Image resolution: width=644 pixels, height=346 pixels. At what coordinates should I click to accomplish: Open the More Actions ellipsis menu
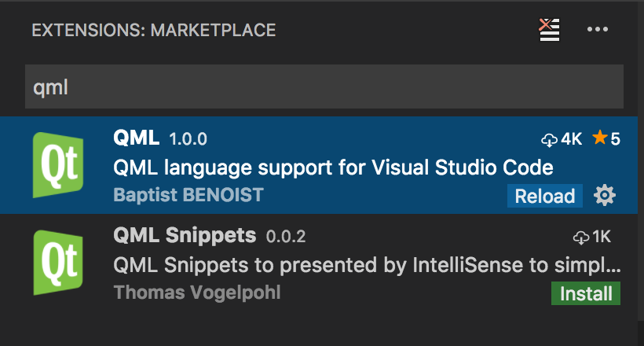(598, 30)
